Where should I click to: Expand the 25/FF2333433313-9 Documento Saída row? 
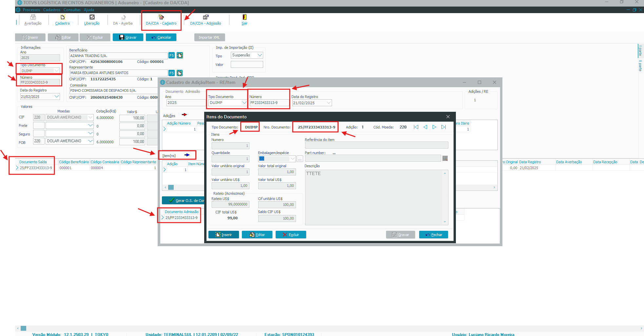17,168
